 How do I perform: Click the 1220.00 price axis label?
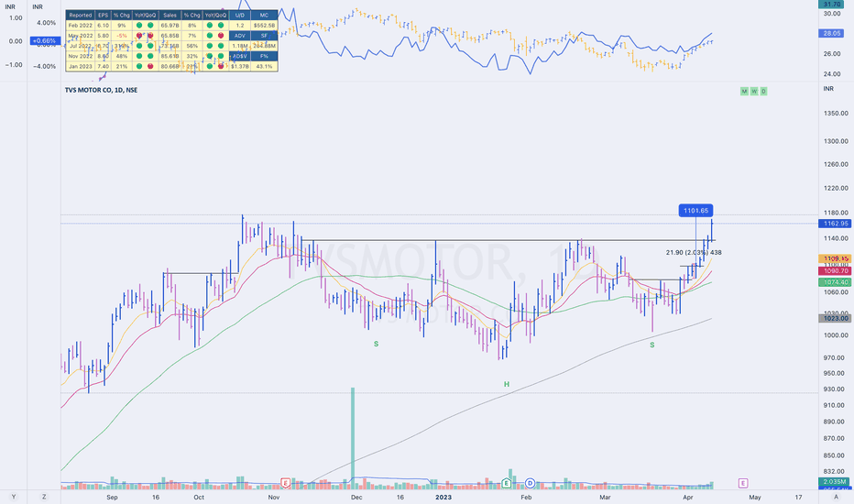click(836, 188)
